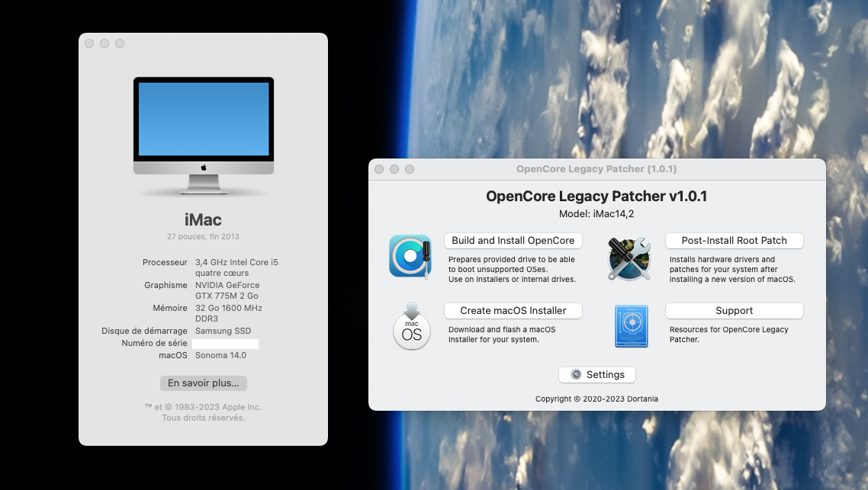Click the "Processeur" label
The width and height of the screenshot is (868, 490).
coord(165,262)
